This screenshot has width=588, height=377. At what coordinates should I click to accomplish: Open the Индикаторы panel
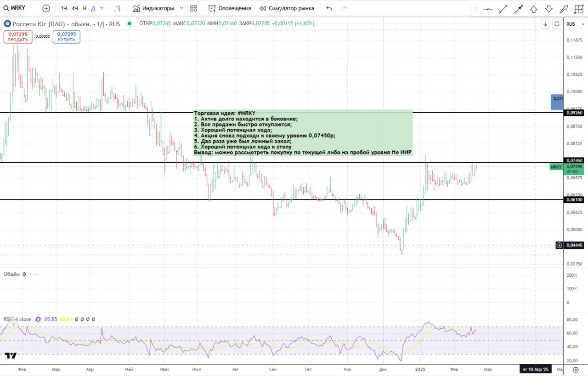tap(153, 8)
